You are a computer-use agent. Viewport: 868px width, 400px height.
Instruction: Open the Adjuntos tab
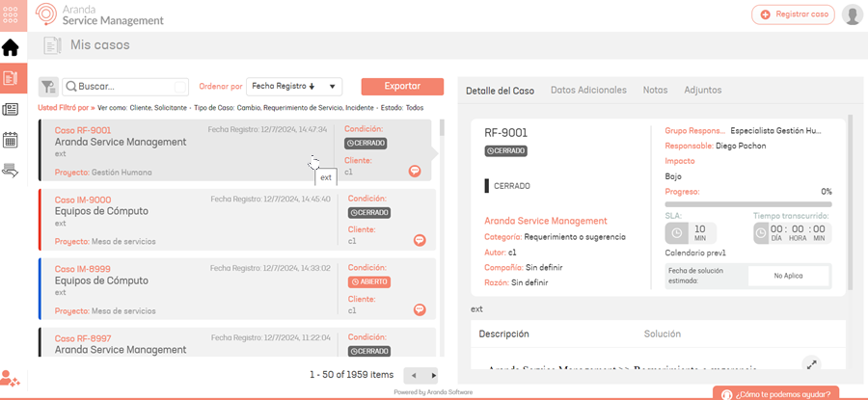coord(702,90)
